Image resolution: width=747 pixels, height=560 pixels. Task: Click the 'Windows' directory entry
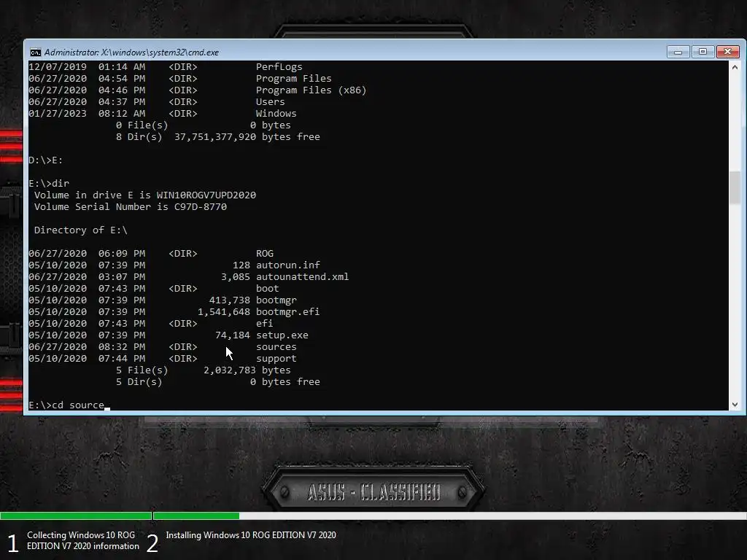[276, 113]
